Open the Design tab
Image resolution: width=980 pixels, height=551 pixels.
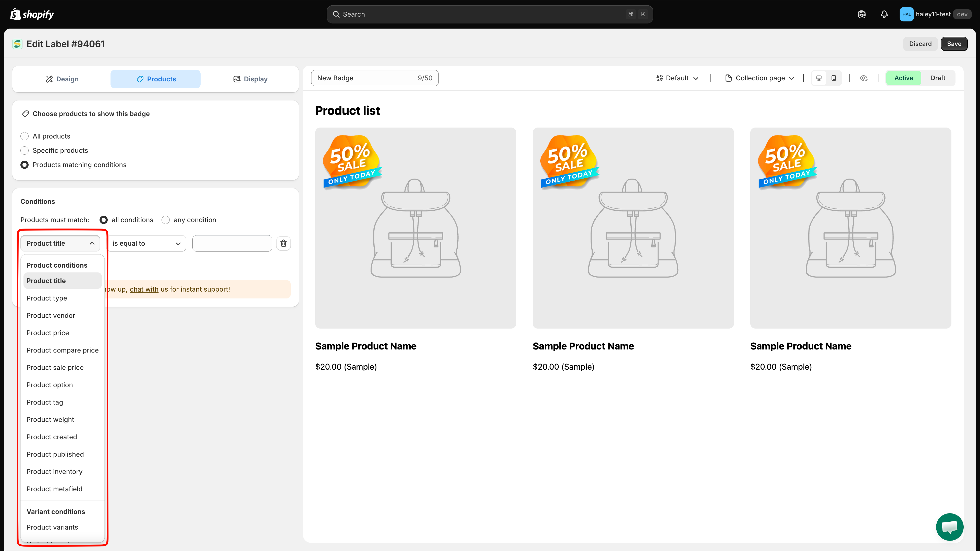(x=62, y=79)
